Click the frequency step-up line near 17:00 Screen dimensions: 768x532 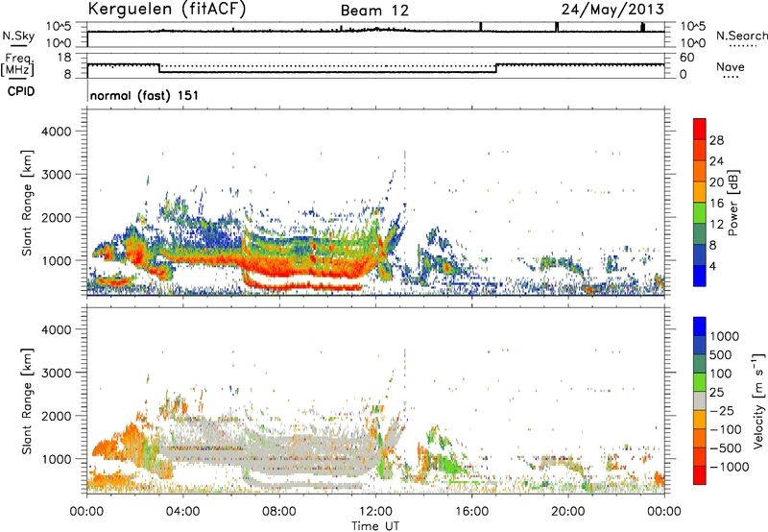click(x=496, y=68)
